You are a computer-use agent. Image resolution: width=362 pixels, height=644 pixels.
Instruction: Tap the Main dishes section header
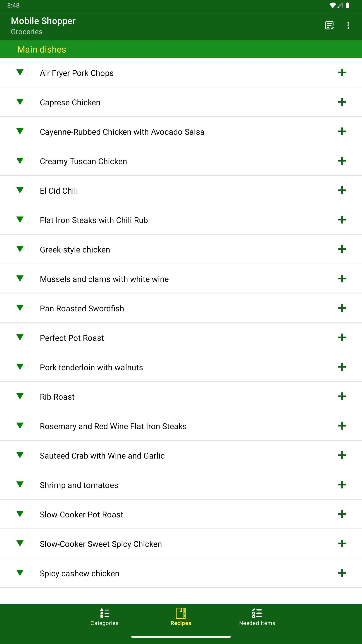[x=181, y=49]
